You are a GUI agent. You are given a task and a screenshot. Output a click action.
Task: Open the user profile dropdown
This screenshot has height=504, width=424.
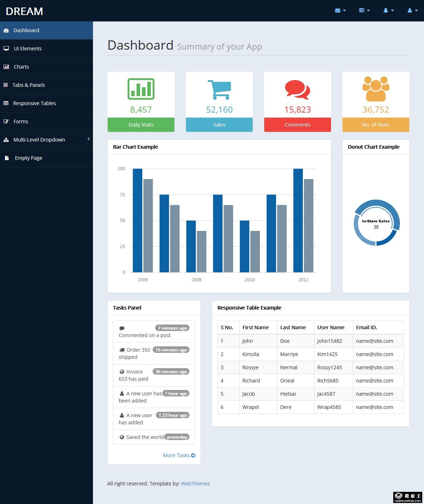pyautogui.click(x=412, y=11)
